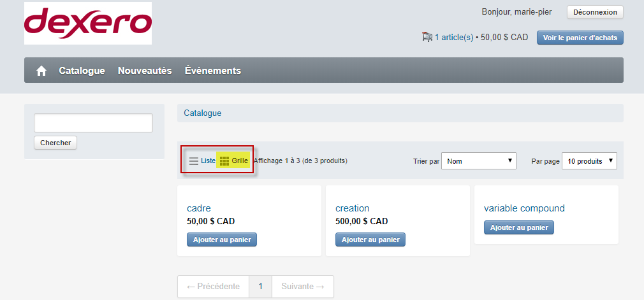Click the Chercher search button
The image size is (644, 300).
55,143
